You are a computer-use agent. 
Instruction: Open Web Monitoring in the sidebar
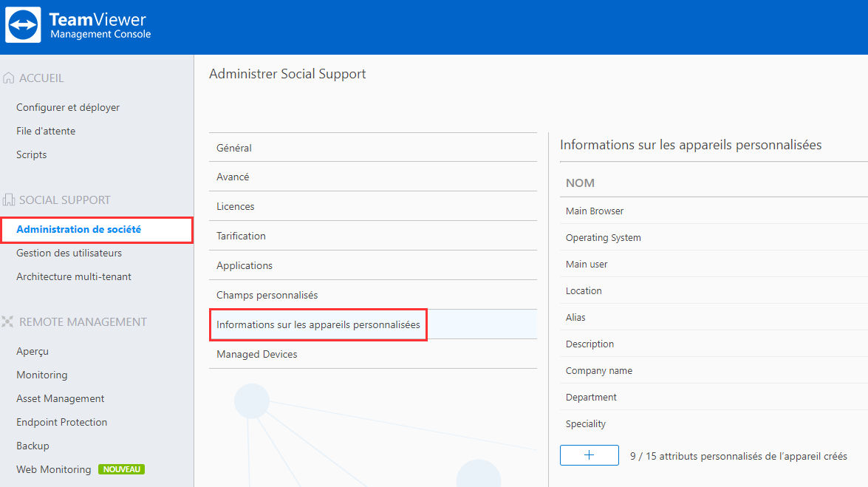pos(53,470)
